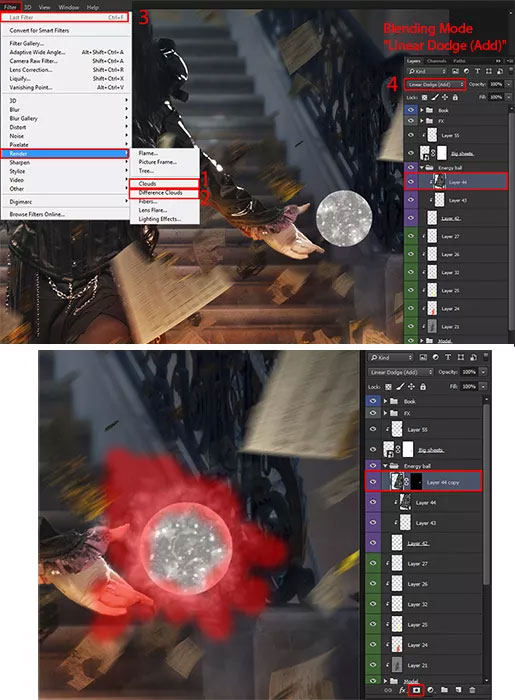Open blending mode dropdown in lower panel
This screenshot has width=515, height=700.
click(x=401, y=372)
